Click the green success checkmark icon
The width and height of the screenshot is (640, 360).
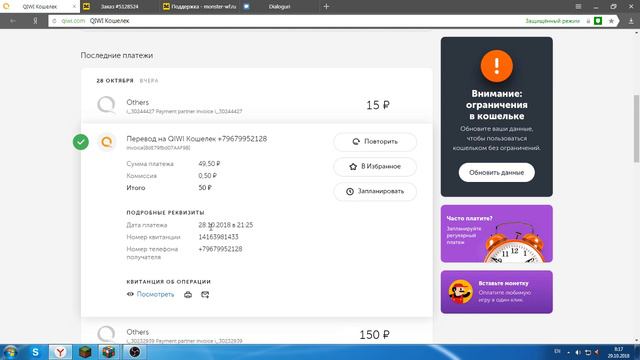click(81, 142)
